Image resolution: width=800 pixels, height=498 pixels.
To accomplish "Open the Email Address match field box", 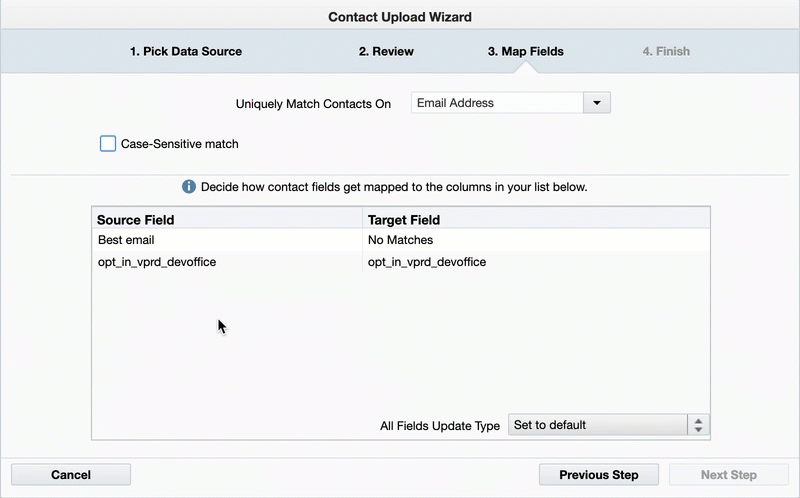I will (x=497, y=103).
